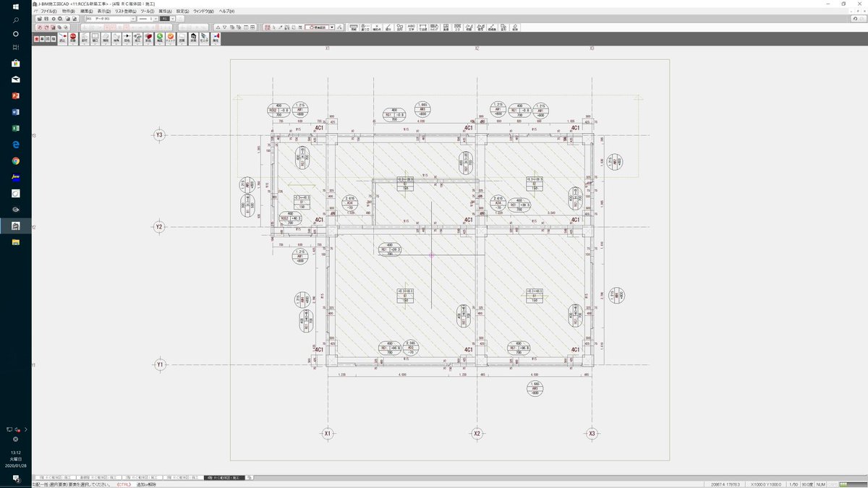The height and width of the screenshot is (488, 868).
Task: Click the green circle toolbar icon
Action: click(x=160, y=38)
